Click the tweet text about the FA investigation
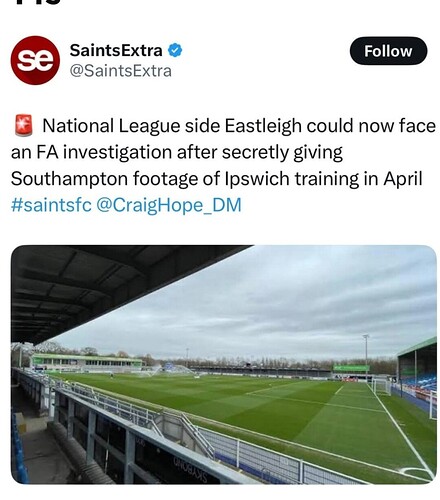The width and height of the screenshot is (440, 500). tap(223, 152)
